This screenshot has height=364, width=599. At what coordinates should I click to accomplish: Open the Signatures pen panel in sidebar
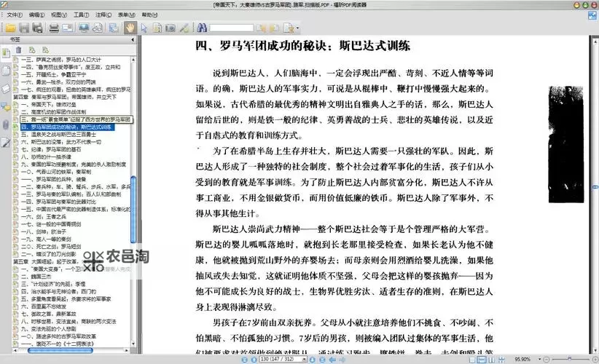6,143
